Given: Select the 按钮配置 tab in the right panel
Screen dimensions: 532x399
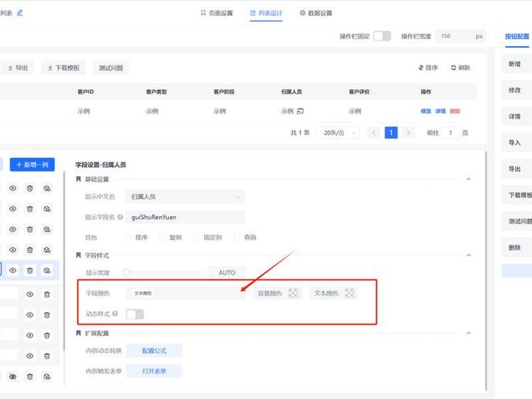Looking at the screenshot, I should (517, 37).
